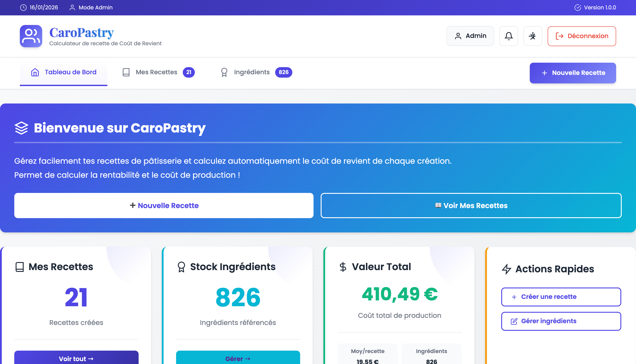This screenshot has width=636, height=364.
Task: Open the Tableau de Bord tab
Action: [x=64, y=72]
